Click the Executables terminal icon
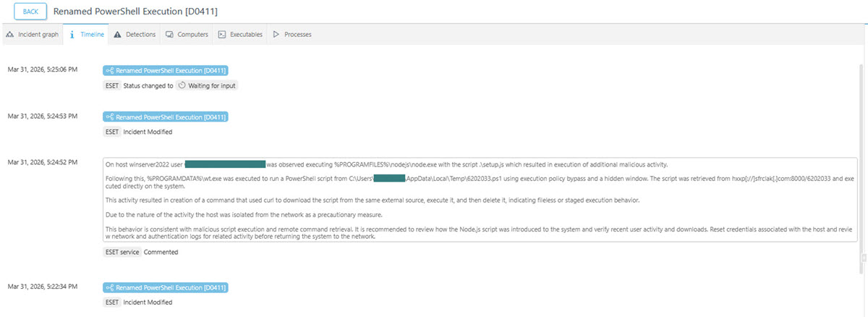Screen dimensions: 868x317 pos(222,34)
